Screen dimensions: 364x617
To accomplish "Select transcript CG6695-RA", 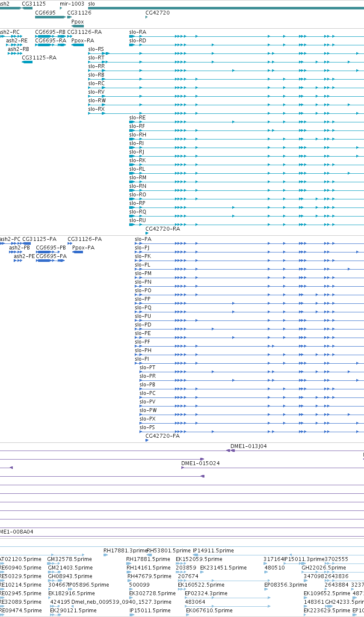I will [x=50, y=41].
